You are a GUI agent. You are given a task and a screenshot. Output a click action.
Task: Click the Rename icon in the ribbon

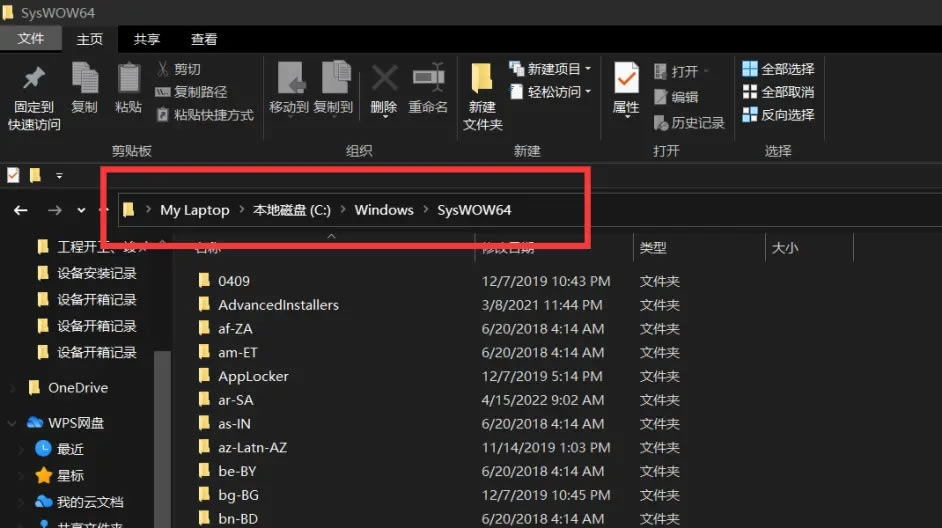coord(428,80)
